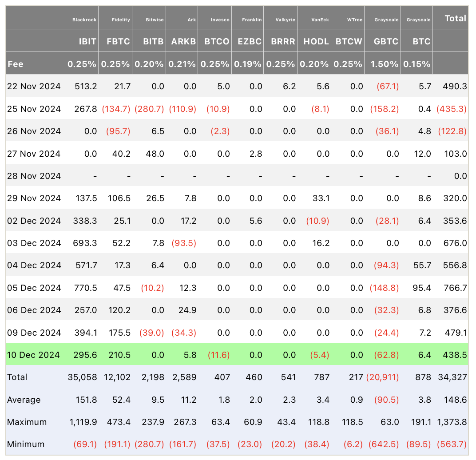Click the 148.6 average total cell

click(455, 400)
